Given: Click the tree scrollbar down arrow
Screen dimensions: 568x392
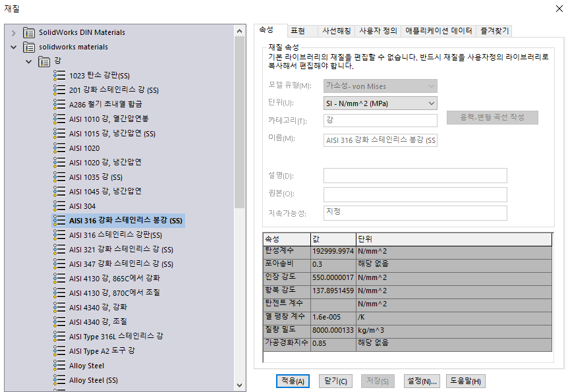Looking at the screenshot, I should tap(239, 385).
